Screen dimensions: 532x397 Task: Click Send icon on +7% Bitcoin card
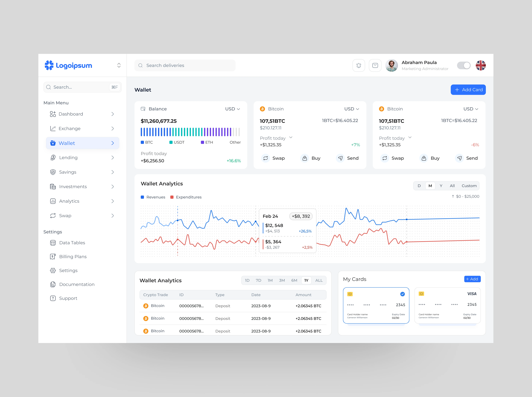pyautogui.click(x=340, y=158)
